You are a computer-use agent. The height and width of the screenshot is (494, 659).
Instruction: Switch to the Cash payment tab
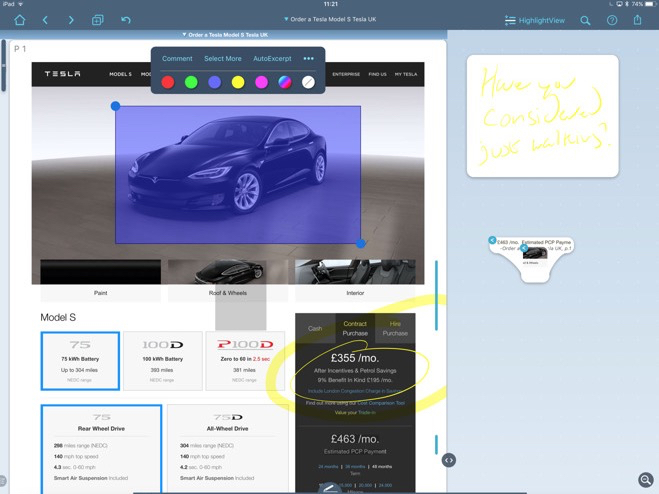point(315,328)
